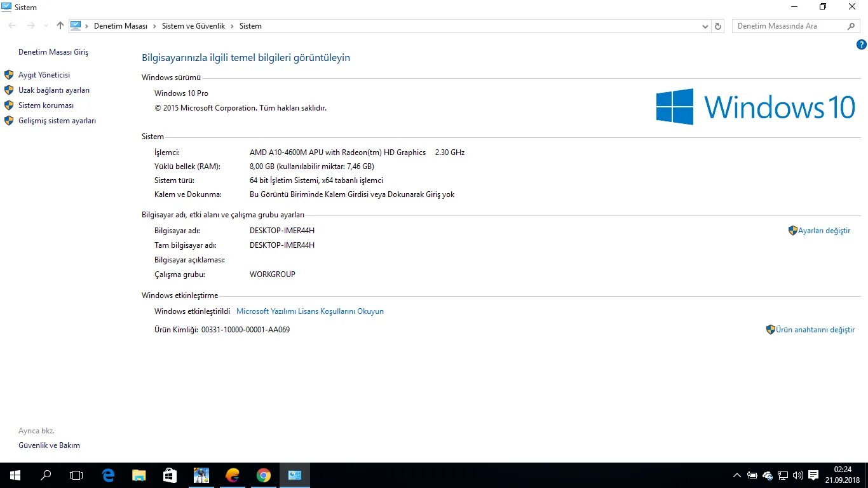Open address bar history dropdown
868x488 pixels.
point(705,26)
